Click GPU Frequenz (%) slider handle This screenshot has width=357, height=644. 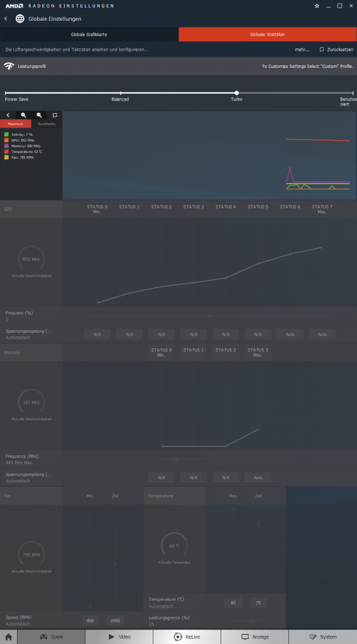(210, 316)
